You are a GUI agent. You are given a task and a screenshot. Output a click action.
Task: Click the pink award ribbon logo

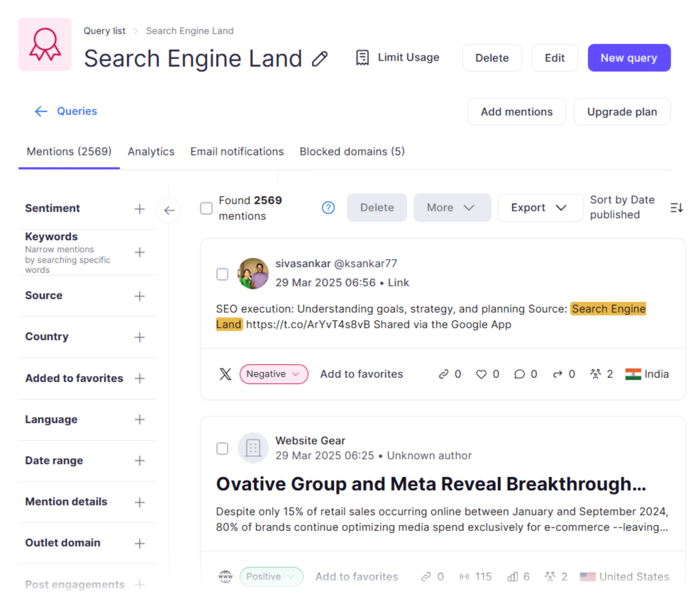45,45
